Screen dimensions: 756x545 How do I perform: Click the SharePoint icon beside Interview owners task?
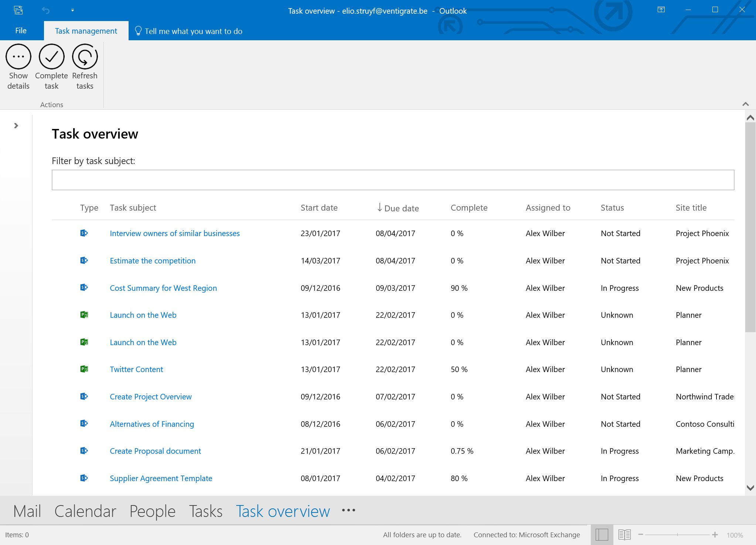click(x=84, y=233)
